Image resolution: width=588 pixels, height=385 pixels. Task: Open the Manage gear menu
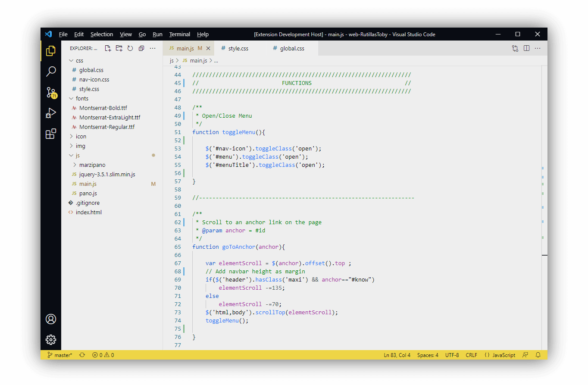51,340
